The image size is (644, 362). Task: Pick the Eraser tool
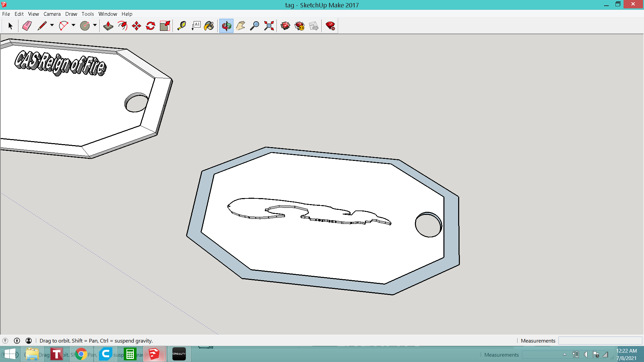tap(27, 26)
